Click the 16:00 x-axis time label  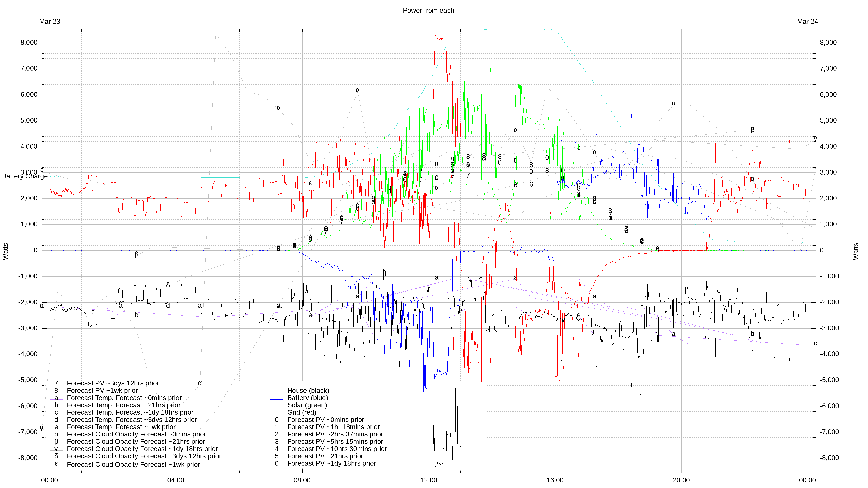coord(555,480)
